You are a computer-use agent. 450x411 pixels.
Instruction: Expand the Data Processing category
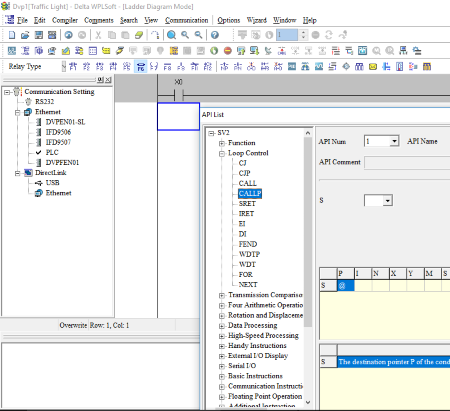pos(222,326)
